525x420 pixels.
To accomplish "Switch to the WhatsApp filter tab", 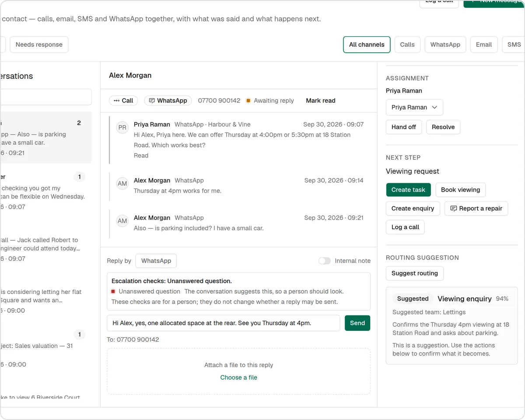I will [445, 45].
